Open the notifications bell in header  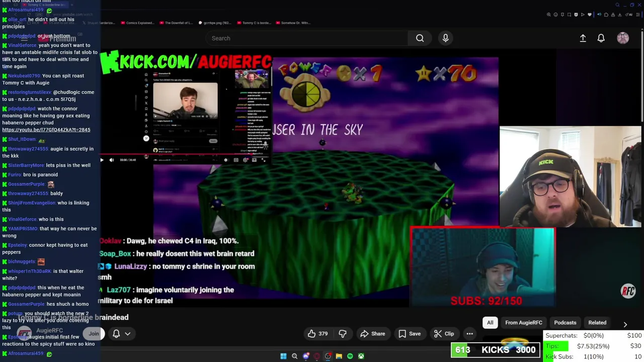click(x=601, y=38)
